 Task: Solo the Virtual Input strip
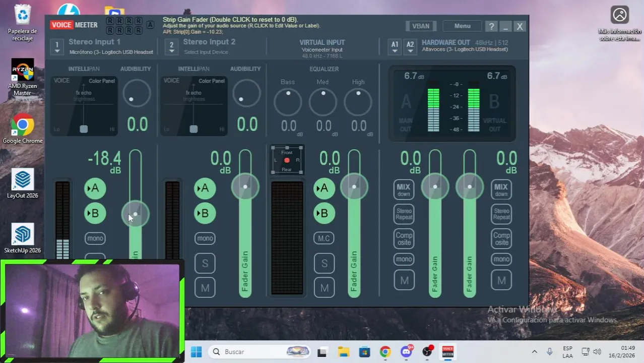pyautogui.click(x=324, y=263)
